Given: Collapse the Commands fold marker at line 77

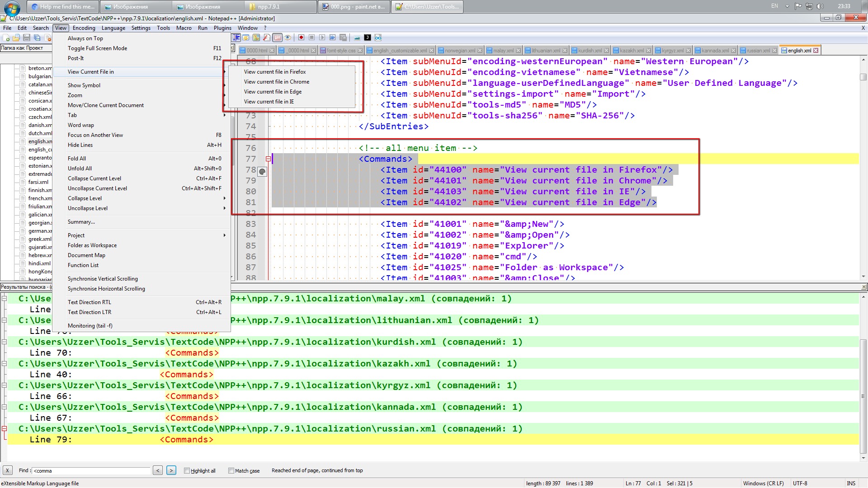Looking at the screenshot, I should (268, 159).
